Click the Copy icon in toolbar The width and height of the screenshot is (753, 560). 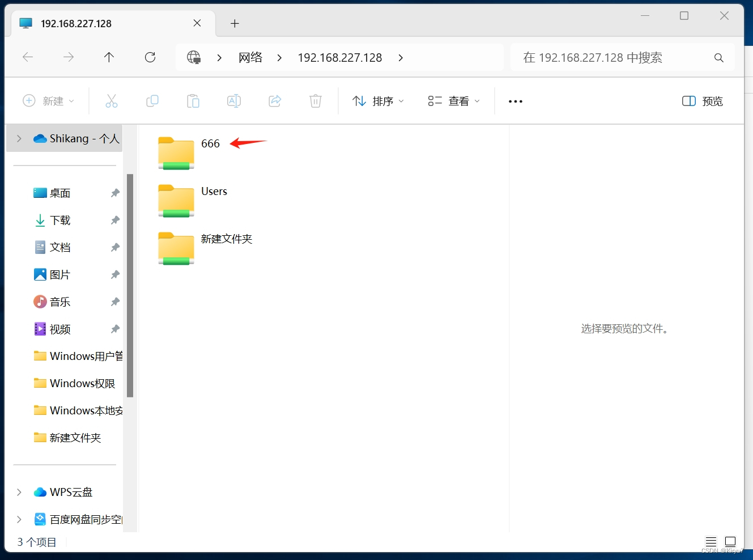point(152,101)
